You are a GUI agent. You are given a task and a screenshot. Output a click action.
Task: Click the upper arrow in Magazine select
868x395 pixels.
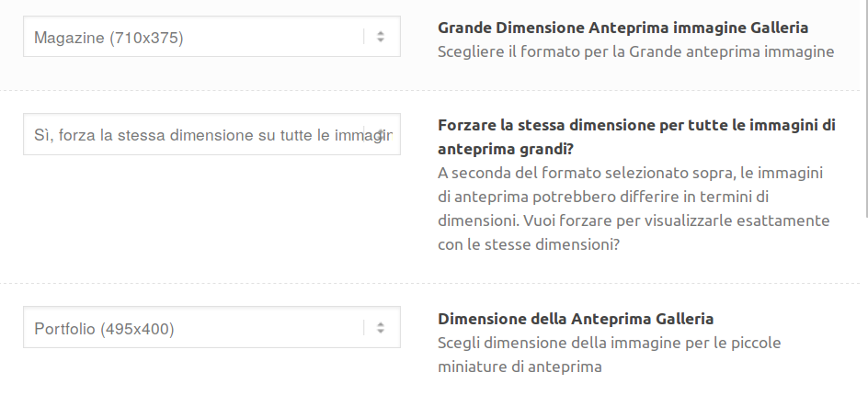coord(381,33)
